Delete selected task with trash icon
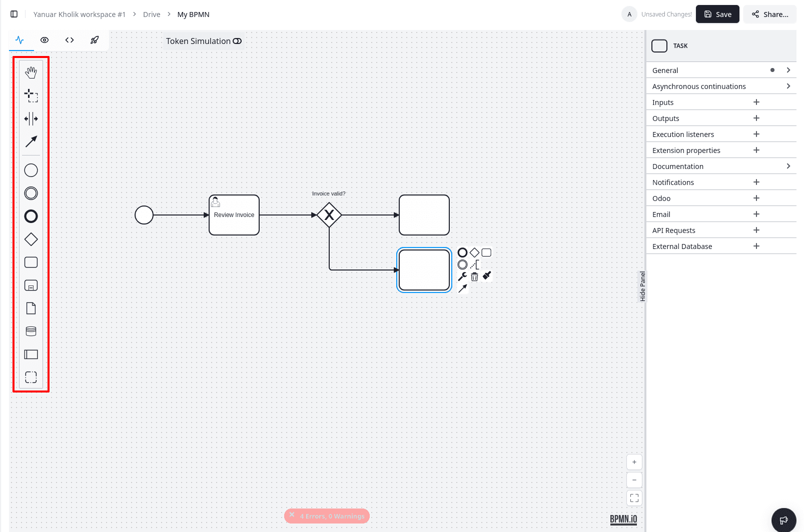Screen dimensions: 804x532 474,276
